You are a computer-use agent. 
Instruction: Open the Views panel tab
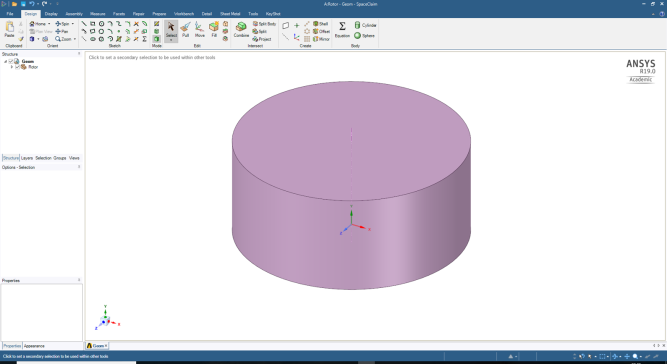pyautogui.click(x=74, y=158)
